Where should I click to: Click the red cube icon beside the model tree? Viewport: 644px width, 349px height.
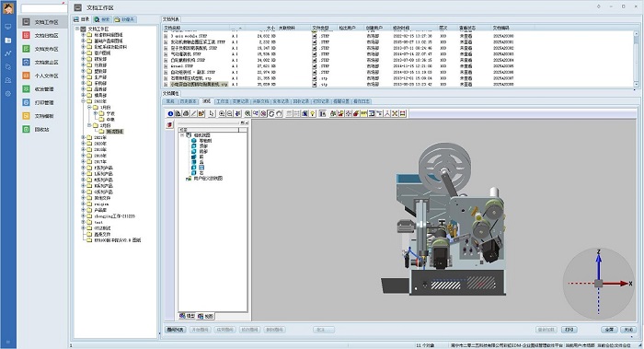tap(169, 124)
